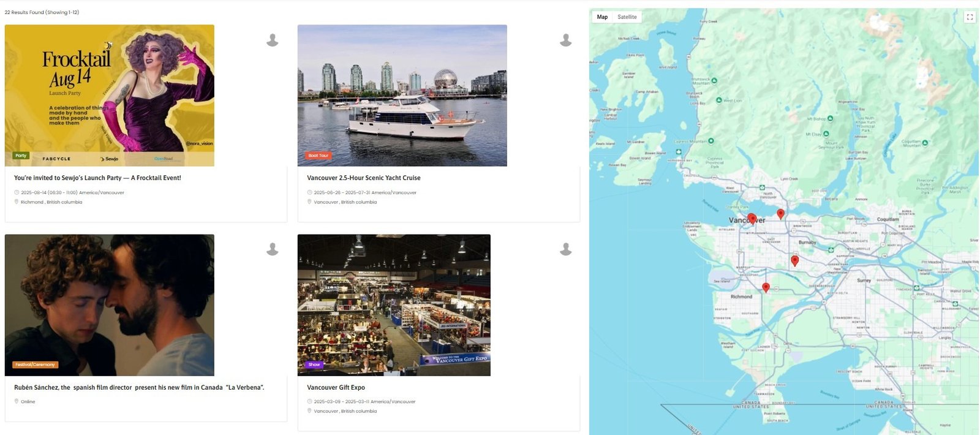Click the user icon on the La Verbena film card

pos(271,249)
